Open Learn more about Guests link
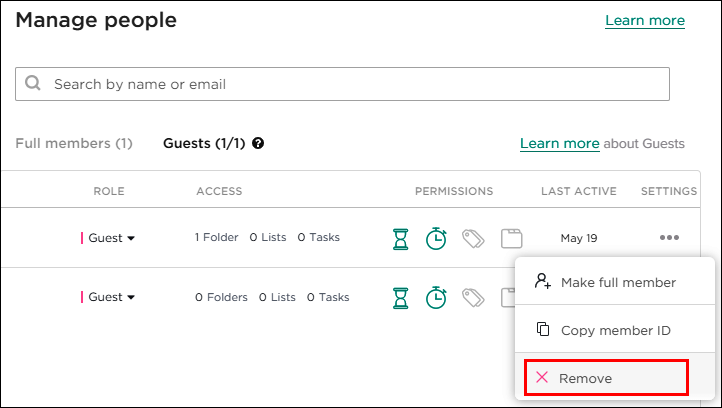Screen dimensions: 722x408 tap(559, 144)
